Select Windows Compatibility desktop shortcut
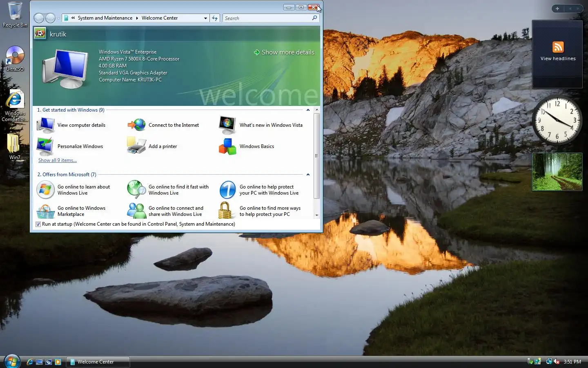Image resolution: width=588 pixels, height=368 pixels. pyautogui.click(x=15, y=105)
